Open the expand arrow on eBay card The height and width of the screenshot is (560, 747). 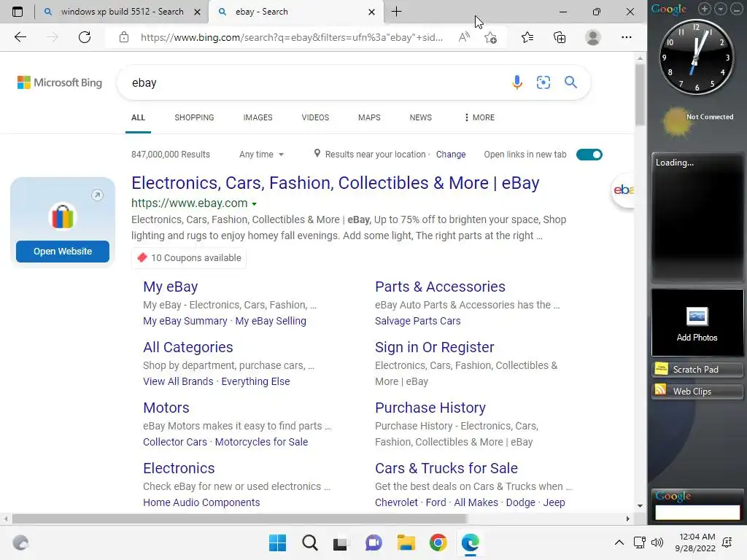[x=97, y=195]
